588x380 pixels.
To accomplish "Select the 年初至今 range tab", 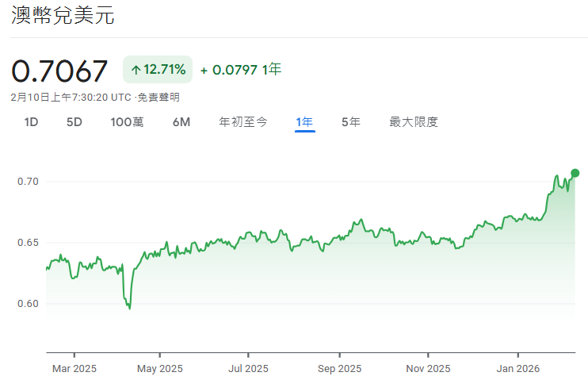I will (x=243, y=122).
